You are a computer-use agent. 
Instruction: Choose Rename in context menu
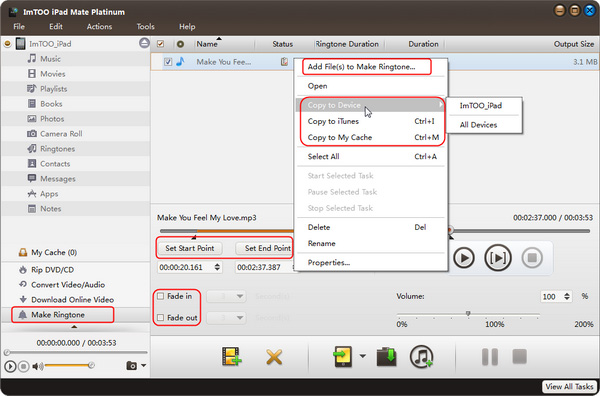[x=371, y=243]
